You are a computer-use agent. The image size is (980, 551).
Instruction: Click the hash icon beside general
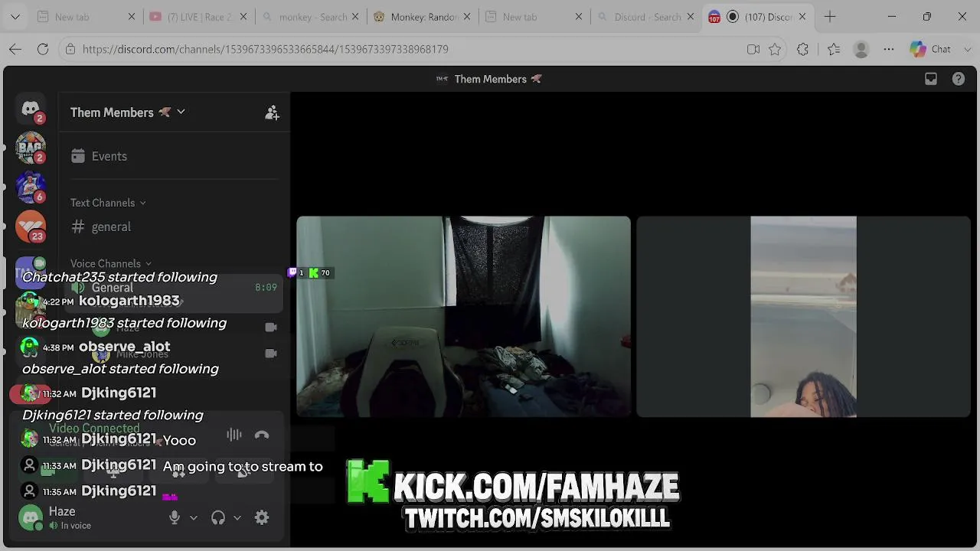pyautogui.click(x=77, y=227)
